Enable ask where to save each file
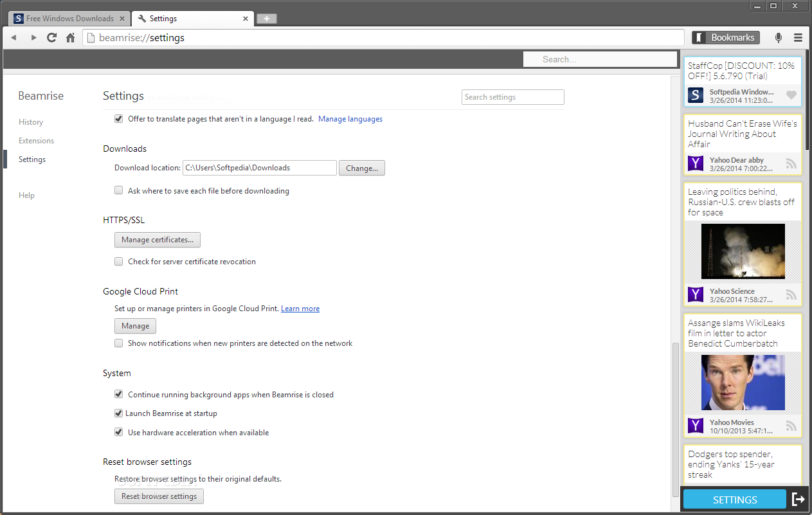This screenshot has height=515, width=812. (x=118, y=190)
